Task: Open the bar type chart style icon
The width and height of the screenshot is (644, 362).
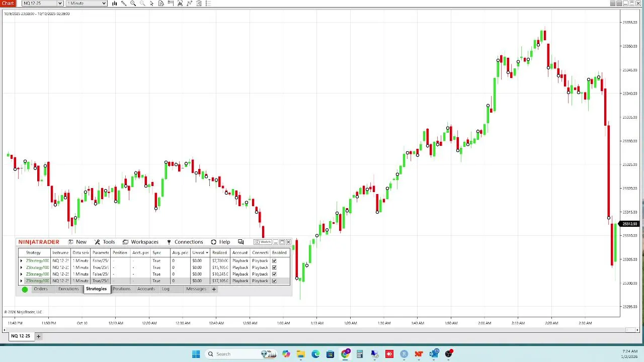Action: click(114, 4)
